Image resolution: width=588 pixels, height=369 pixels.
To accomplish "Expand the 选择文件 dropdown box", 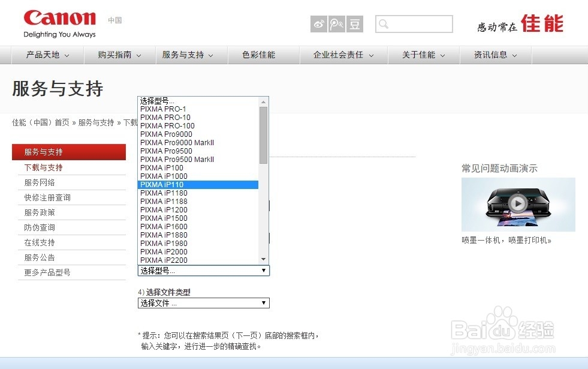I will 204,303.
